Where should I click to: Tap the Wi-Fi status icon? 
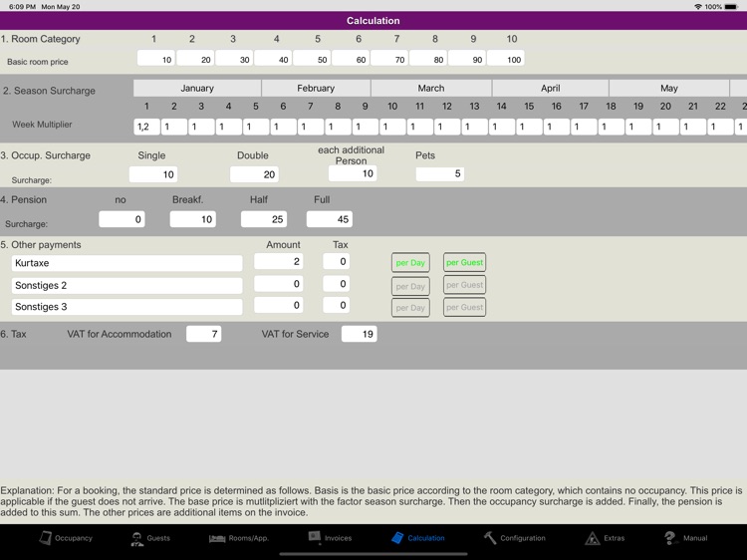[698, 7]
